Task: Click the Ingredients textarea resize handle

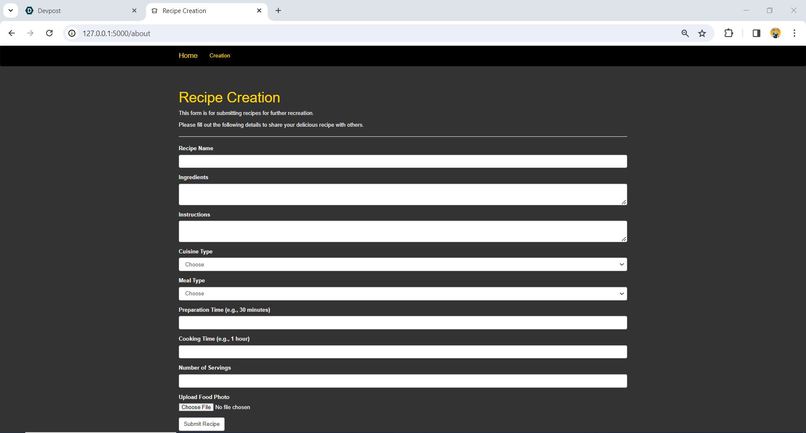Action: 624,202
